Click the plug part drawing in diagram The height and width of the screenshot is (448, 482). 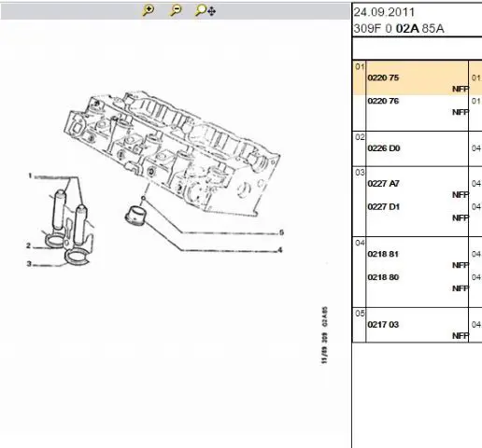[x=135, y=216]
